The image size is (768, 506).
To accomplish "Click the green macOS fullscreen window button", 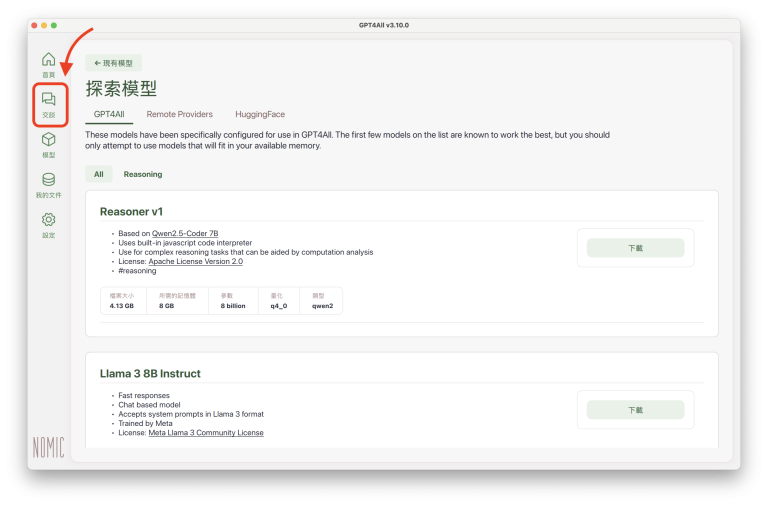I will (x=54, y=24).
